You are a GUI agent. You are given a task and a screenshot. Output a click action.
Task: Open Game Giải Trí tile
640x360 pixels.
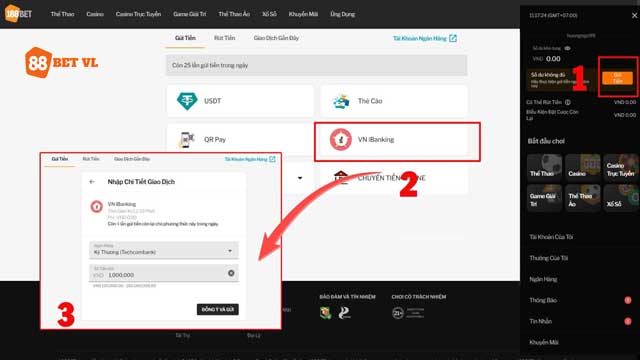coord(544,198)
